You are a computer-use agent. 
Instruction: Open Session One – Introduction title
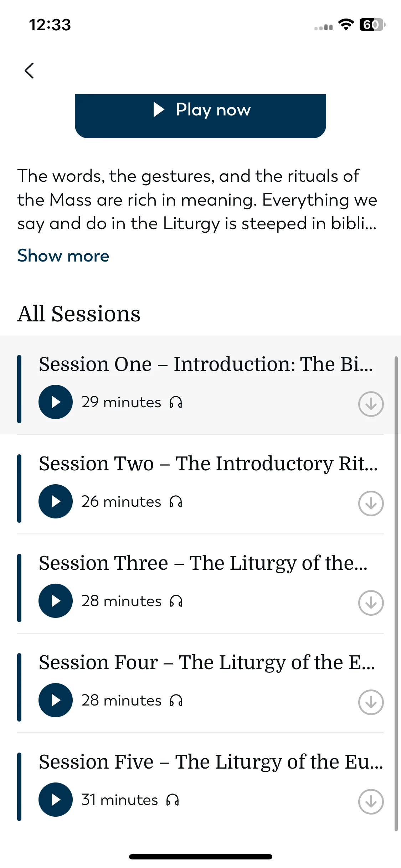(x=206, y=364)
